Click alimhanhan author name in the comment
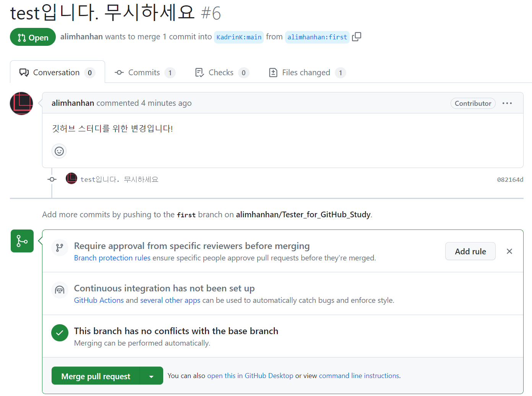Screen dimensions: 532x396 click(73, 103)
